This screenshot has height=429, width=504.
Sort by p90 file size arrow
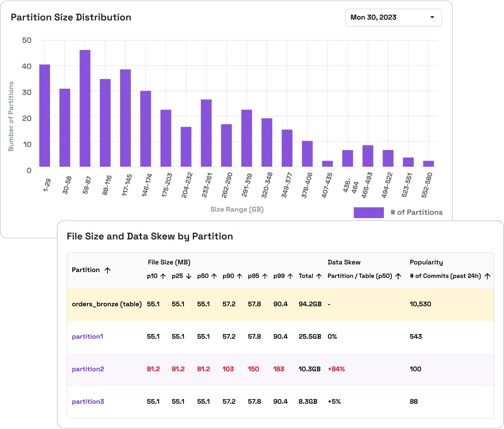tap(239, 276)
